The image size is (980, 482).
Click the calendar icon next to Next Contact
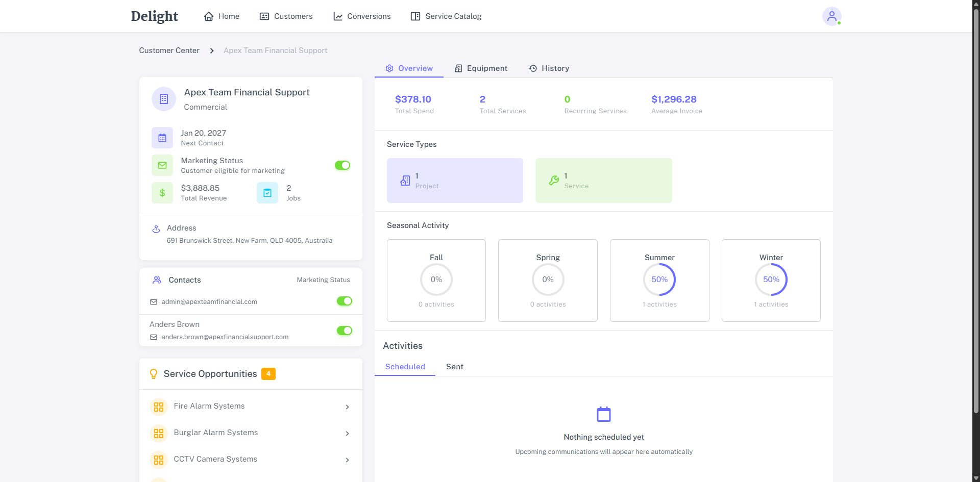coord(162,138)
